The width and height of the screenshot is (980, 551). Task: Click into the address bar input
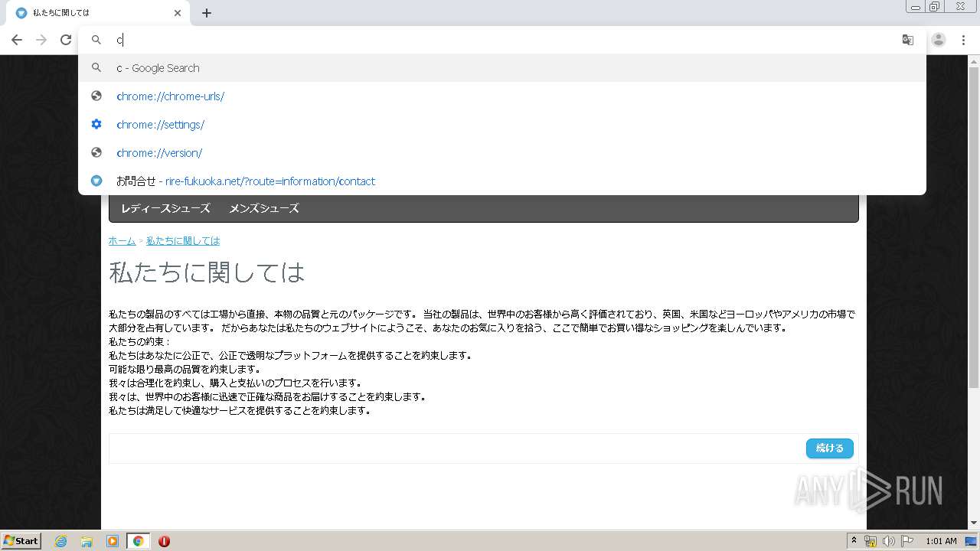501,40
